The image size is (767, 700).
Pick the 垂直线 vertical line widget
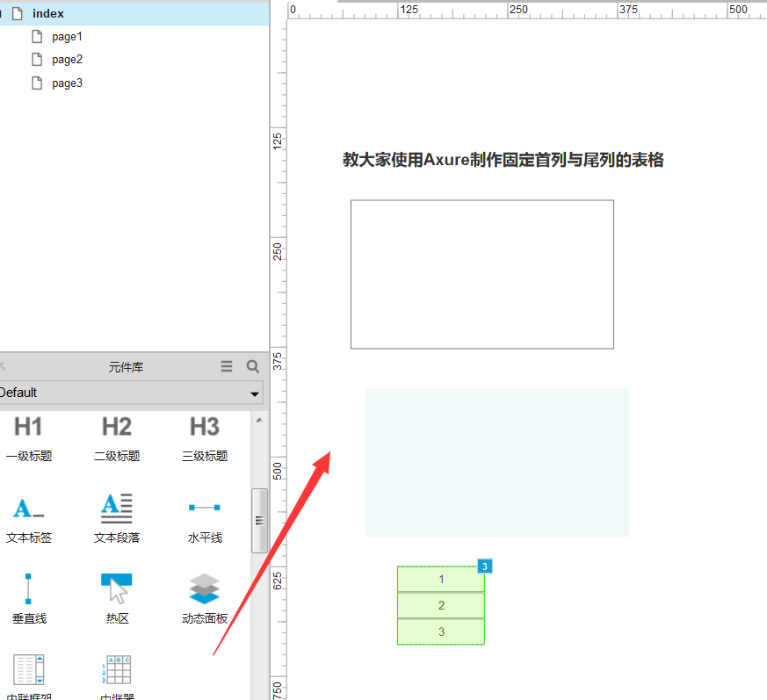[28, 599]
